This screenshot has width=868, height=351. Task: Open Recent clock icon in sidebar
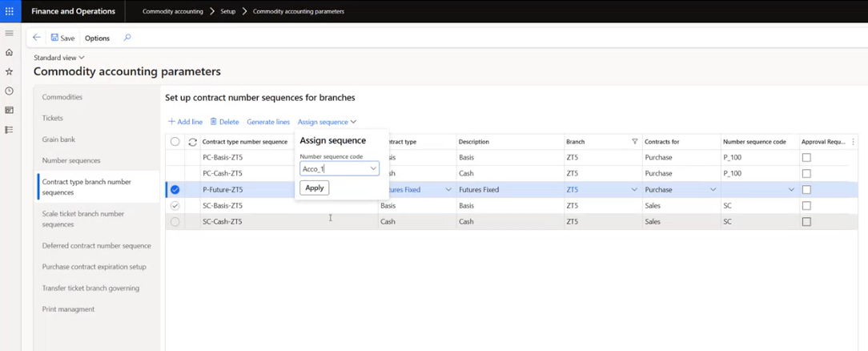[10, 91]
